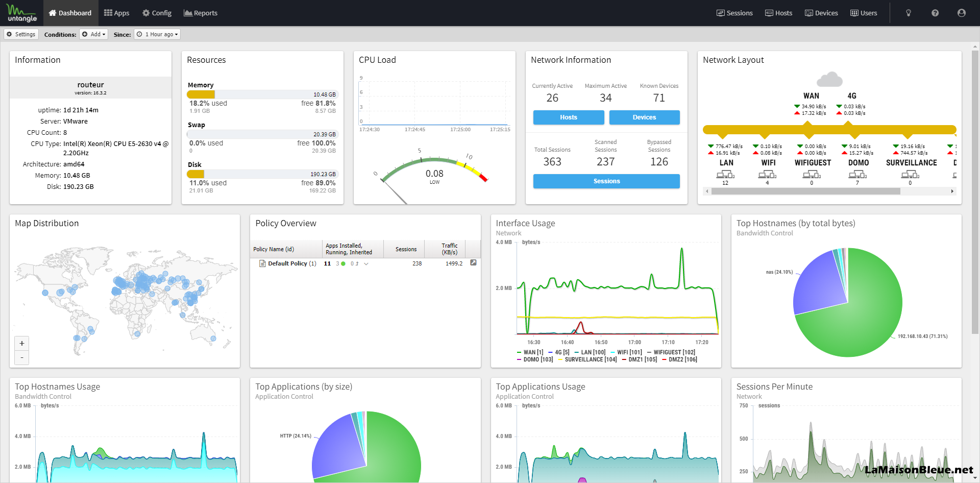Click the page vertical scrollbar
980x483 pixels.
tap(975, 192)
